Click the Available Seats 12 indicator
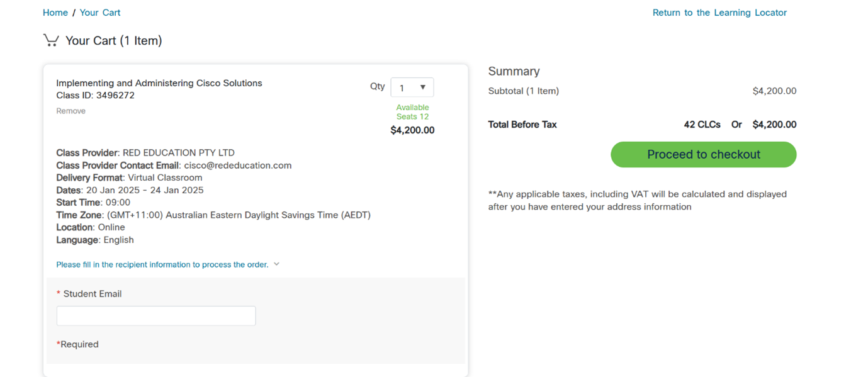This screenshot has height=377, width=868. tap(412, 111)
